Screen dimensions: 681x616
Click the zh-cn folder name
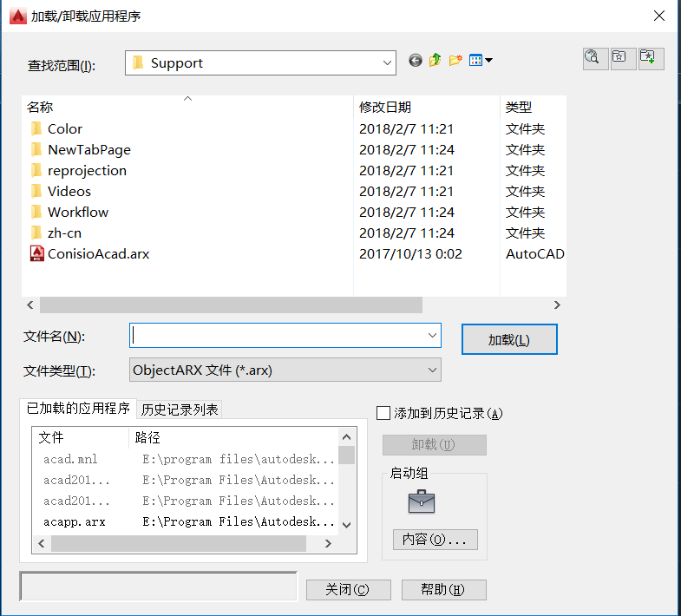[64, 233]
